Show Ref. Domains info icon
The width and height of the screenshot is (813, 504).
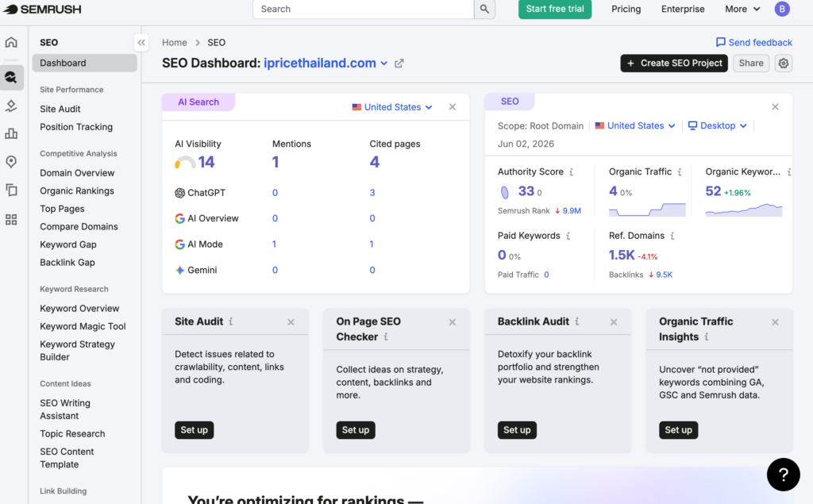tap(672, 236)
